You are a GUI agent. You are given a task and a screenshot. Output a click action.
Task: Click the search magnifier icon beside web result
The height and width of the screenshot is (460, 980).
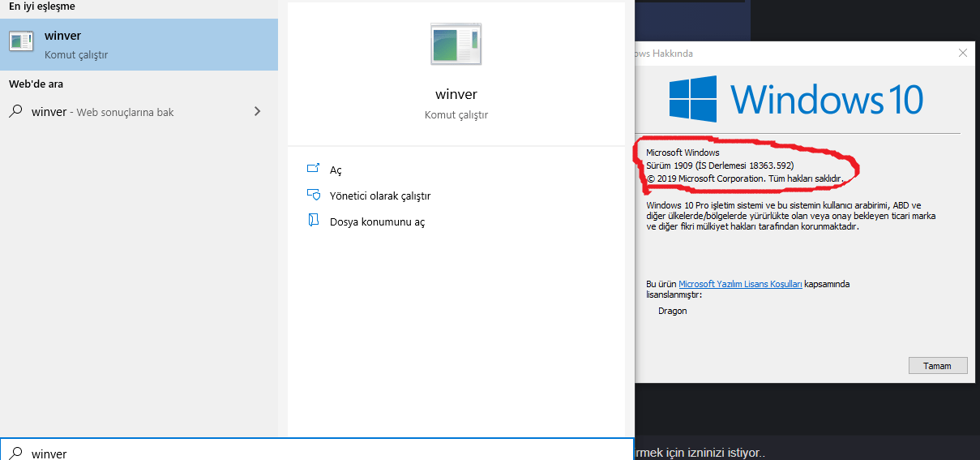pos(15,112)
